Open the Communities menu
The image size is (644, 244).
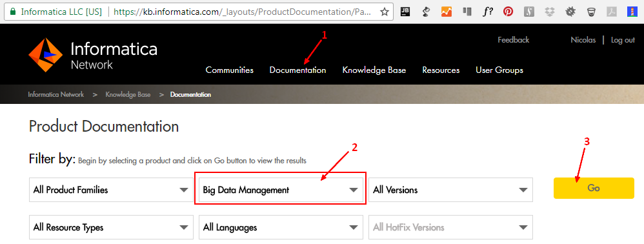pyautogui.click(x=230, y=70)
